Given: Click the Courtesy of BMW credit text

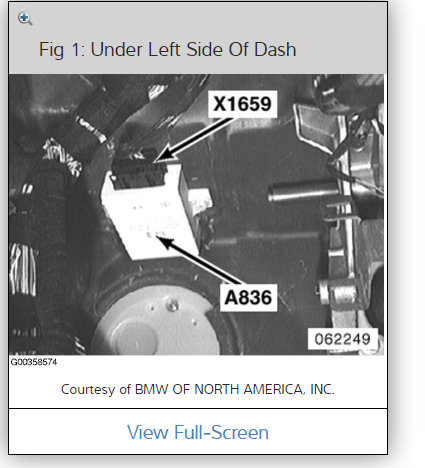Looking at the screenshot, I should (198, 389).
